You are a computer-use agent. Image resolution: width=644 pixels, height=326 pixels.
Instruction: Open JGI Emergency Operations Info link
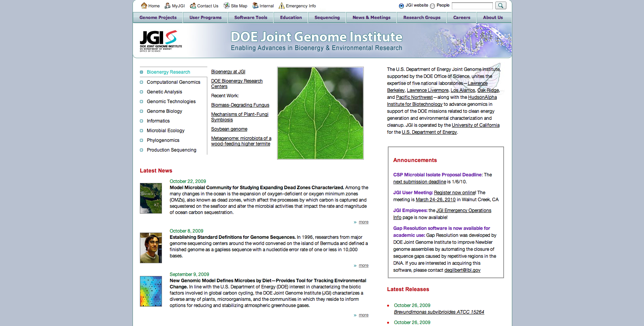pos(464,210)
